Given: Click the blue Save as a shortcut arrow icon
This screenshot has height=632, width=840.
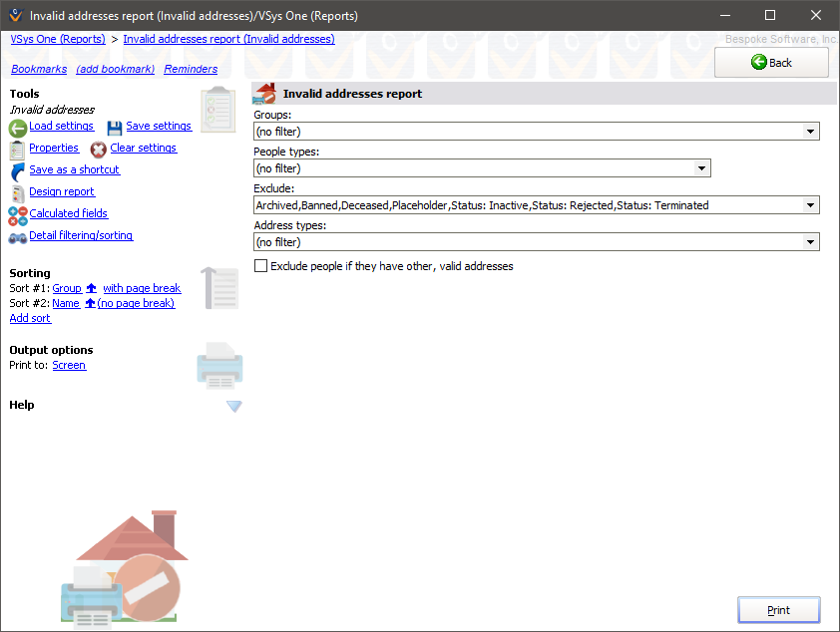Looking at the screenshot, I should [16, 169].
